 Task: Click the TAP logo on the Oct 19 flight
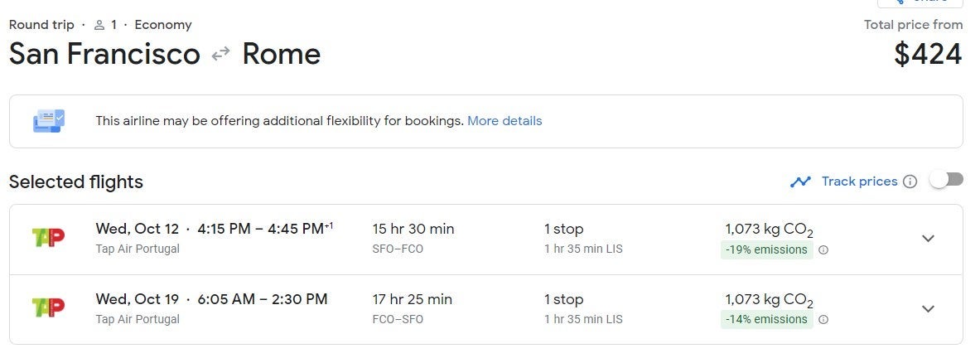47,307
